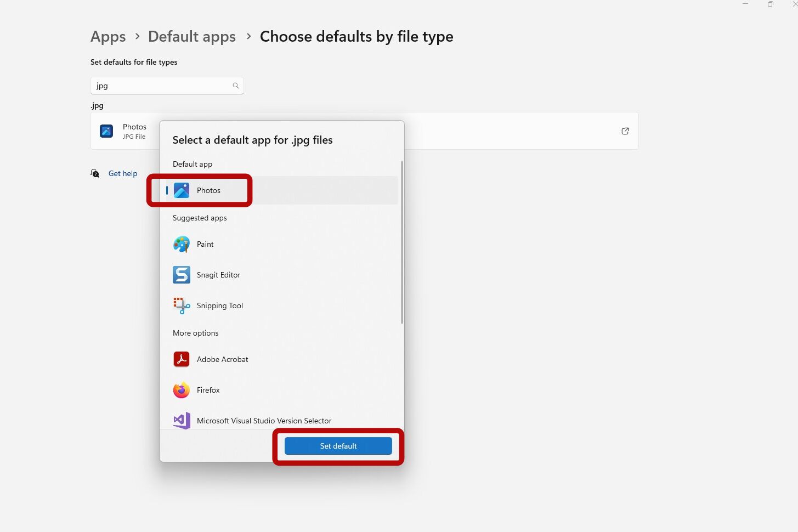Screen dimensions: 798x532
Task: Select the 'Adobe Acrobat' app name
Action: coord(223,359)
